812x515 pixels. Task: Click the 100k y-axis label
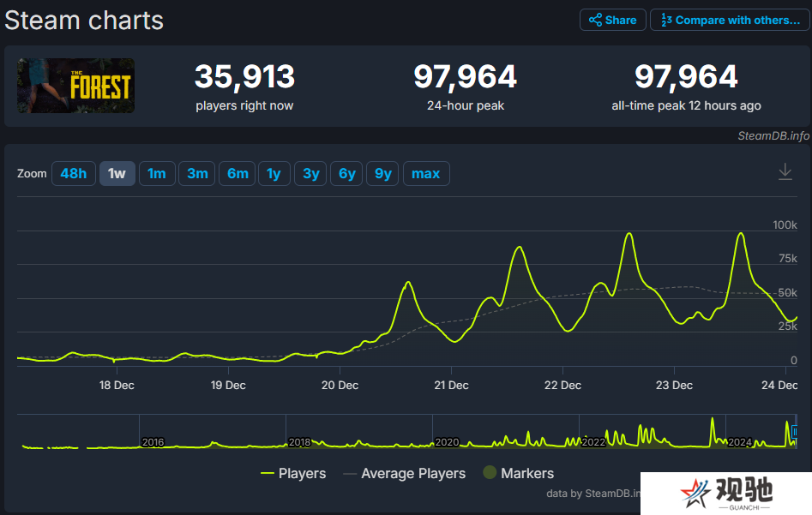785,225
